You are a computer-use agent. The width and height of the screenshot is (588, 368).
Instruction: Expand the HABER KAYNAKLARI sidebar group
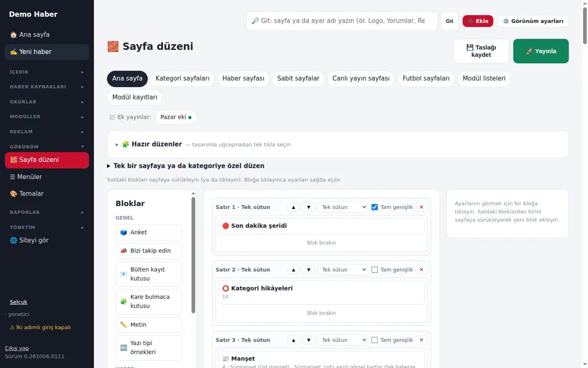point(47,87)
